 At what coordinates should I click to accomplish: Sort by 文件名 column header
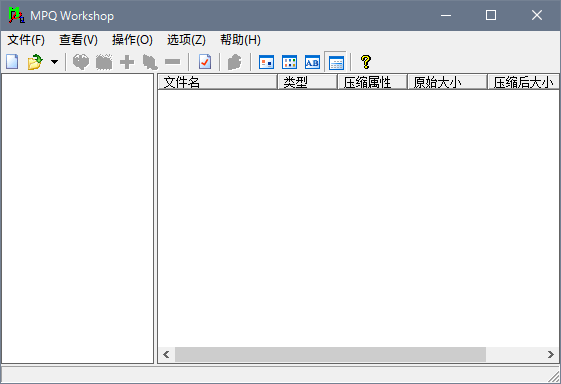tap(218, 82)
